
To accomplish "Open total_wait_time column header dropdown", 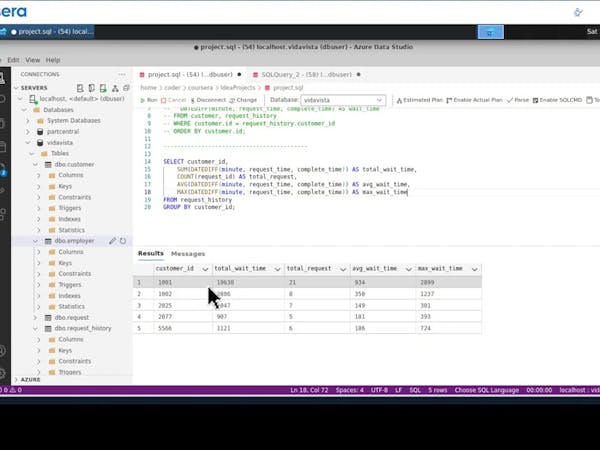I will click(x=277, y=269).
